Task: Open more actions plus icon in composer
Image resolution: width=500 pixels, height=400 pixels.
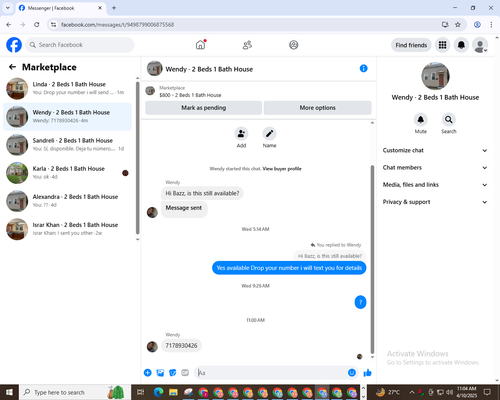Action: (x=148, y=373)
